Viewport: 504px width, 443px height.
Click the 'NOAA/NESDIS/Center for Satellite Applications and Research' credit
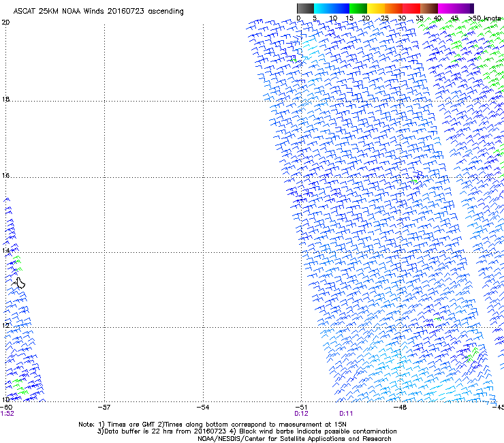click(x=294, y=439)
